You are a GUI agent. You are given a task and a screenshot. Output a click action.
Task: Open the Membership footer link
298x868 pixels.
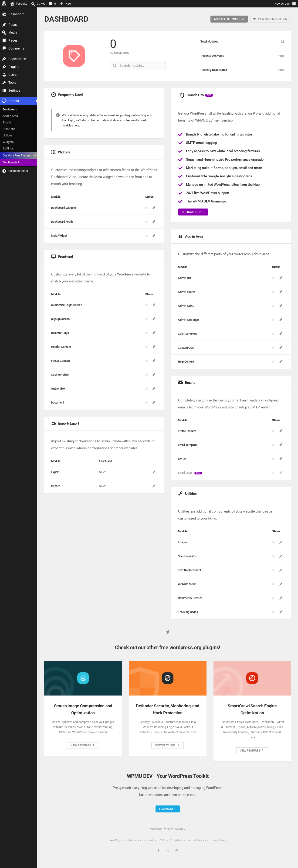pyautogui.click(x=135, y=840)
